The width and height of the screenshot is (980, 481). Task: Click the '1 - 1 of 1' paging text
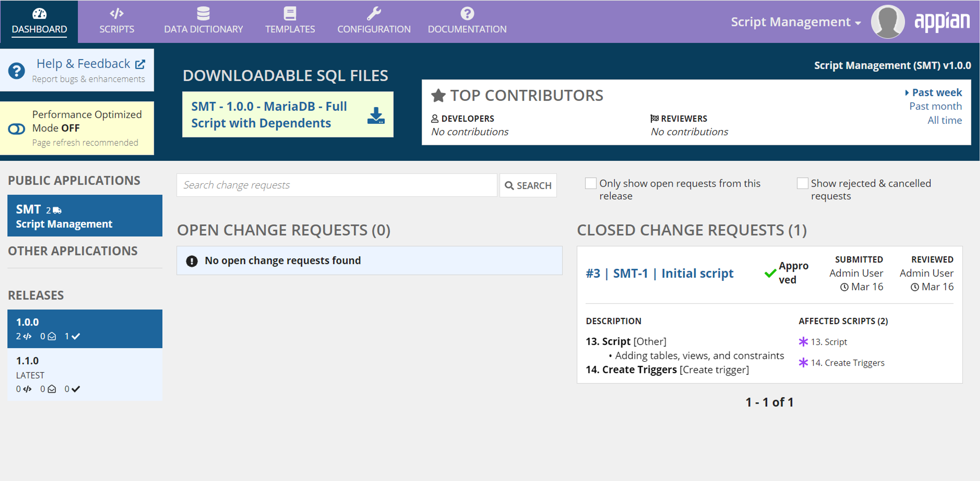pos(769,402)
